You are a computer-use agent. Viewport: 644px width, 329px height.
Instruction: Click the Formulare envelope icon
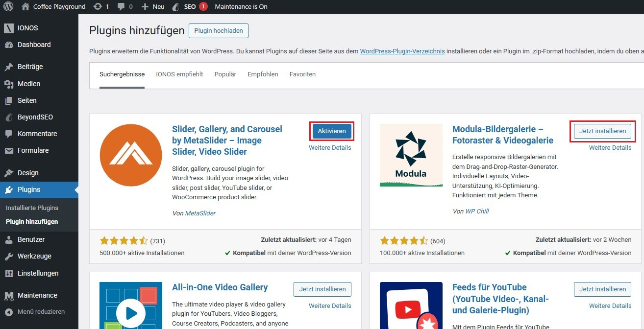[9, 150]
